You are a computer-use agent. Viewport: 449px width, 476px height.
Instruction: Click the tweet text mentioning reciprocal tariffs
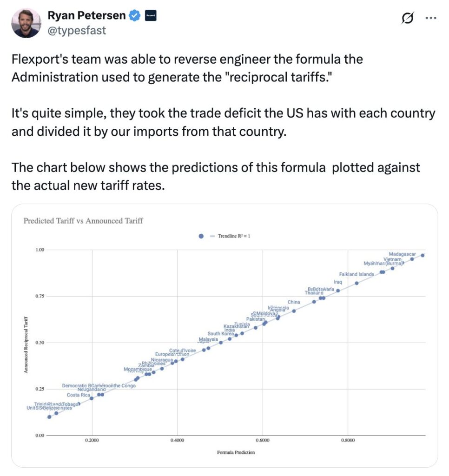(x=187, y=68)
